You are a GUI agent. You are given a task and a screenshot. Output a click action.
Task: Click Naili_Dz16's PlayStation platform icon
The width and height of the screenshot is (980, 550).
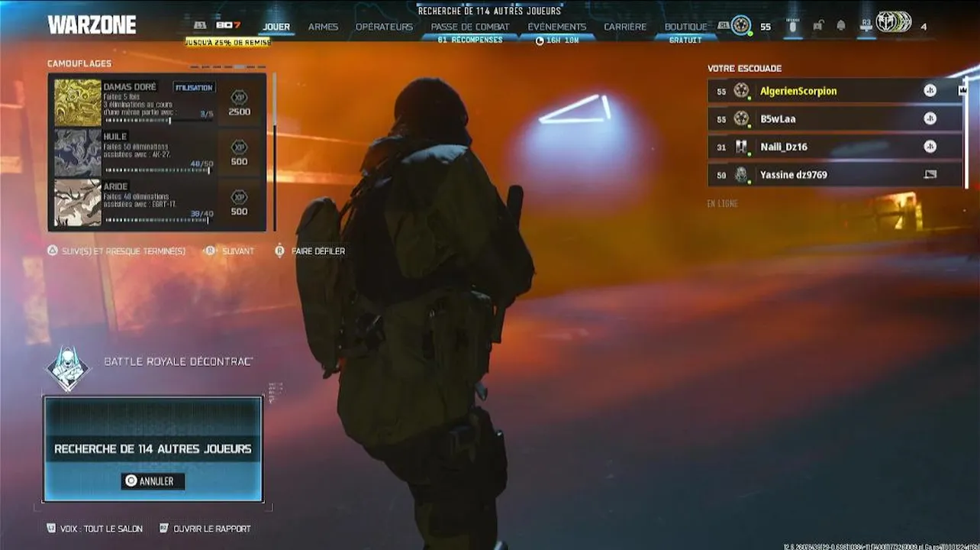pos(930,147)
